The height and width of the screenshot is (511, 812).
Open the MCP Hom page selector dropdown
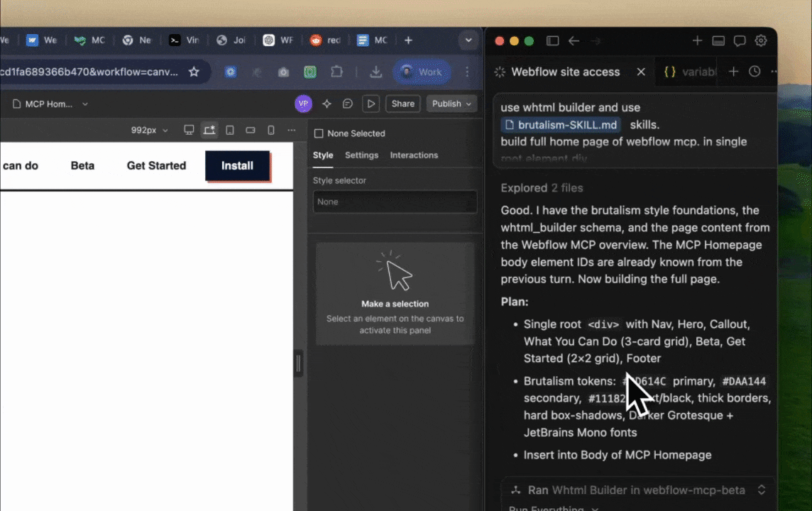click(84, 104)
